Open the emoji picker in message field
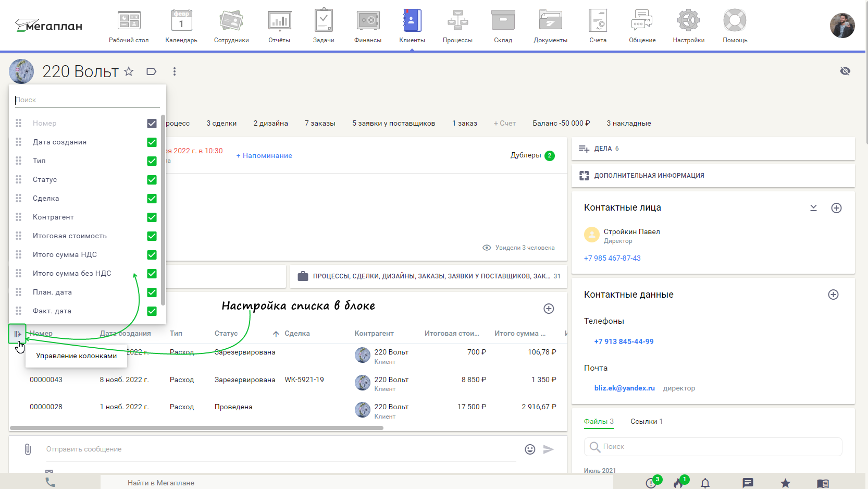 530,449
